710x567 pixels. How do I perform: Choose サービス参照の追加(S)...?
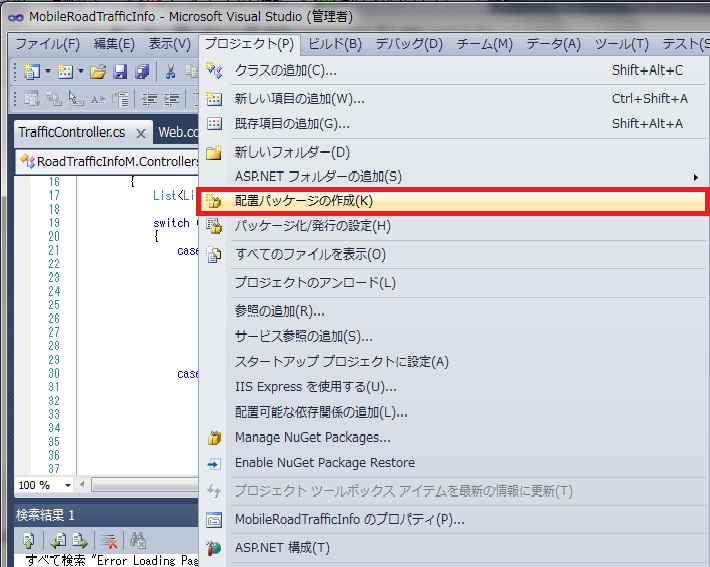tap(453, 336)
